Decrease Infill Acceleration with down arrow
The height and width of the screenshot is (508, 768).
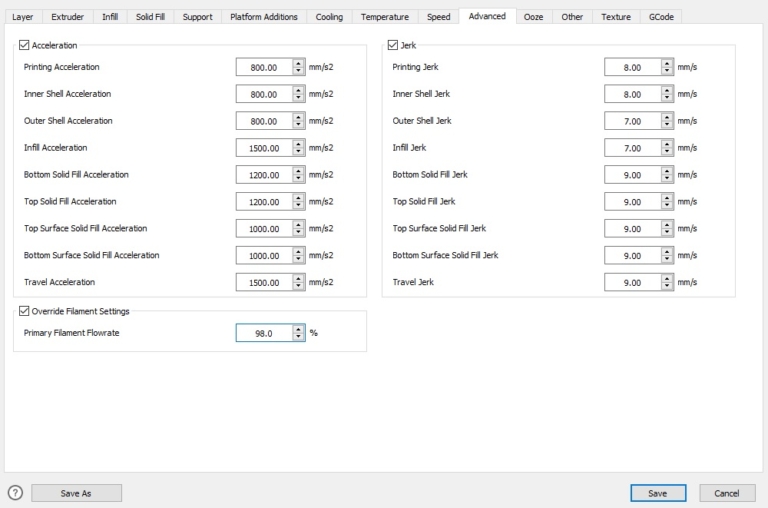(x=298, y=151)
